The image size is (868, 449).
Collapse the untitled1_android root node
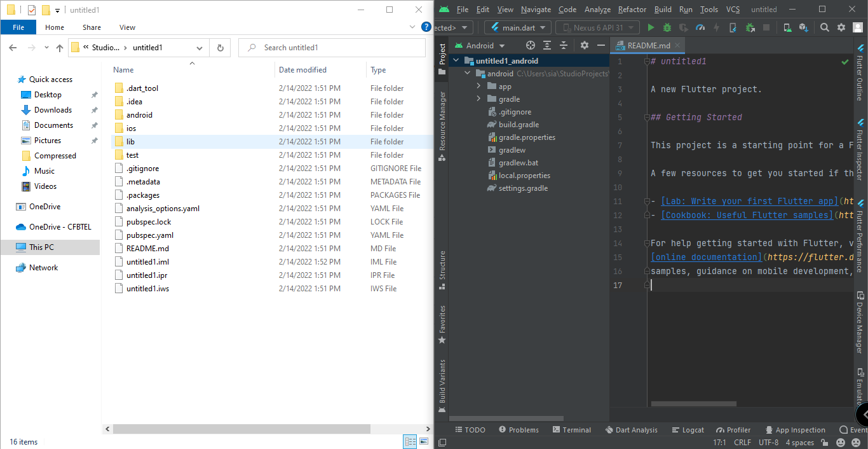point(456,61)
